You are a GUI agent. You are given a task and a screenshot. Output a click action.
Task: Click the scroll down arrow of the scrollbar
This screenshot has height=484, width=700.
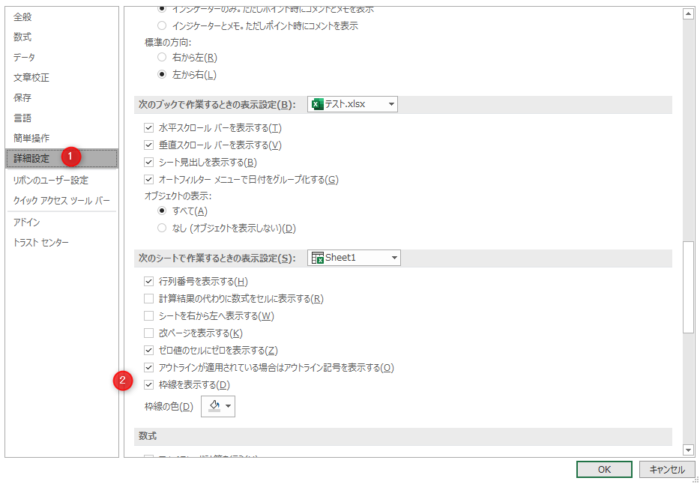coord(689,452)
